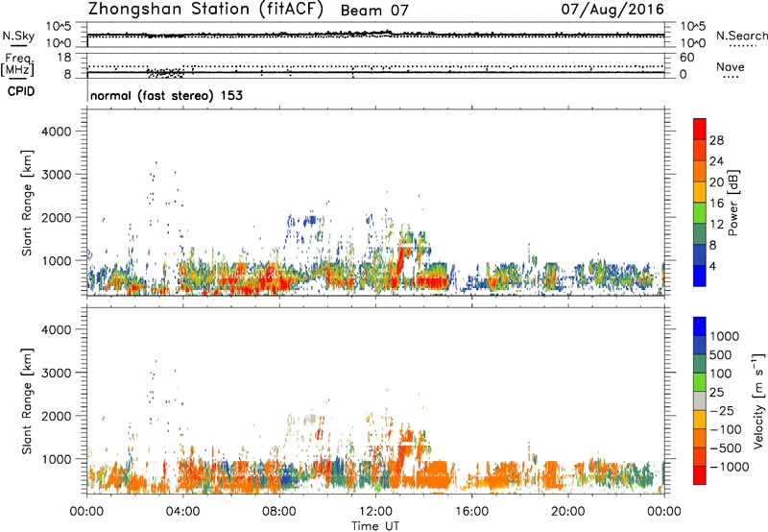
Task: Click the 12:00 time tick label
Action: pyautogui.click(x=375, y=512)
